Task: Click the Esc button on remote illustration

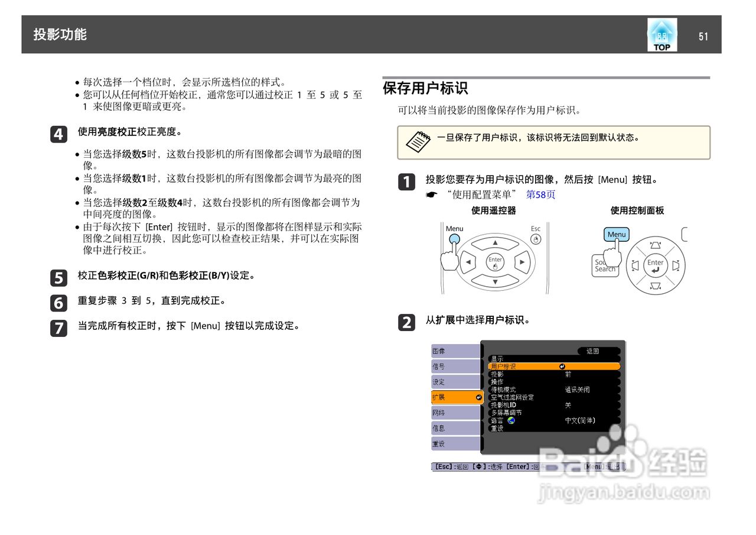Action: click(x=535, y=239)
